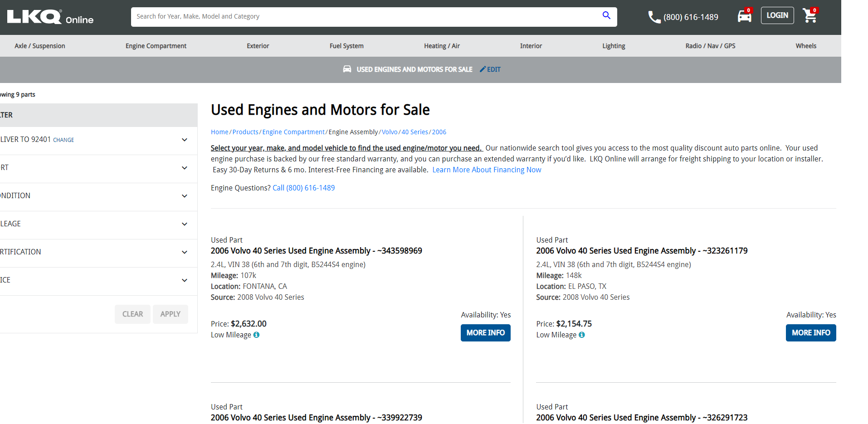Click the 'EL PASO, TX' location text
The image size is (868, 424).
[587, 287]
